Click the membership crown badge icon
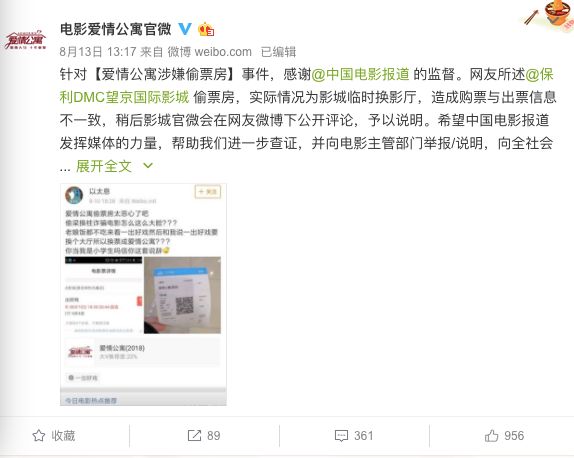The image size is (574, 458). pos(206,29)
